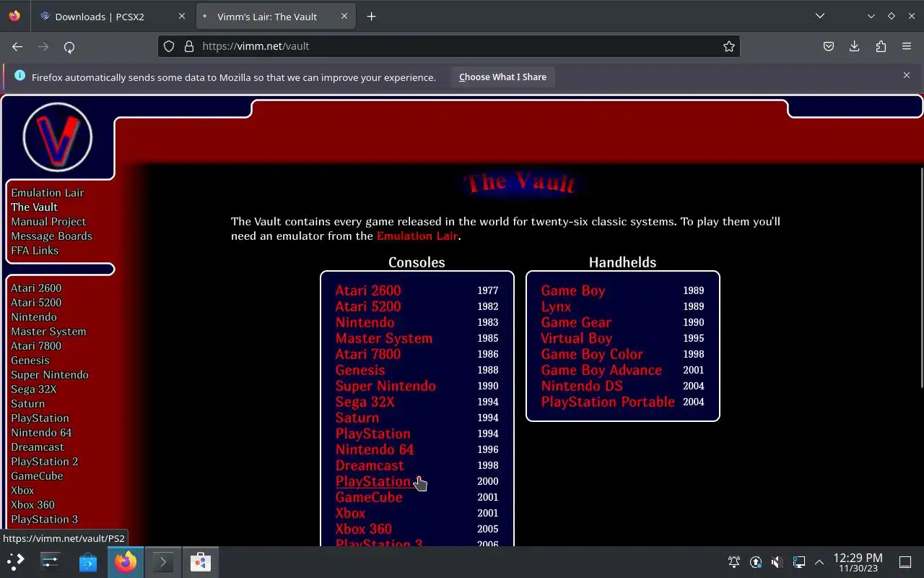Toggle the muted volume tray icon
924x578 pixels.
pos(777,562)
